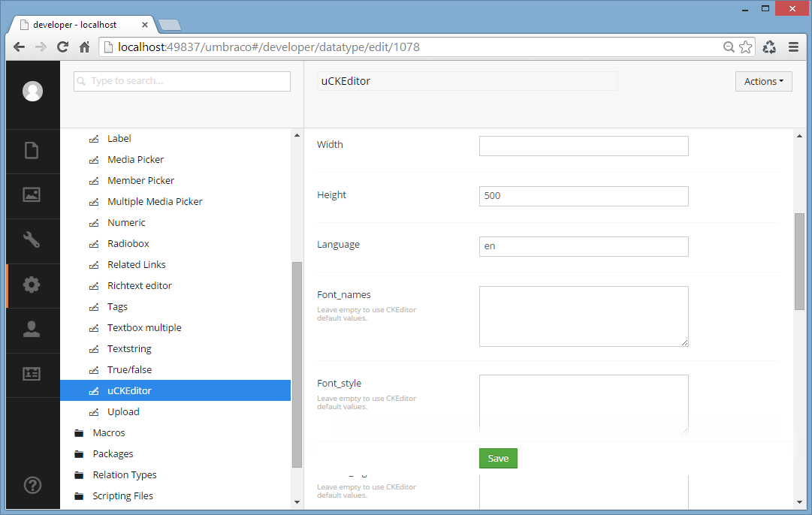Open the Relation Types folder
Screen dimensions: 812x515
click(125, 475)
